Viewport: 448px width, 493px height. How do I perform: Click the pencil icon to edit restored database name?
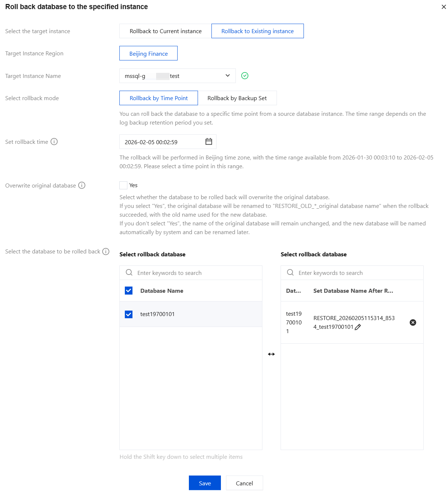click(x=358, y=327)
